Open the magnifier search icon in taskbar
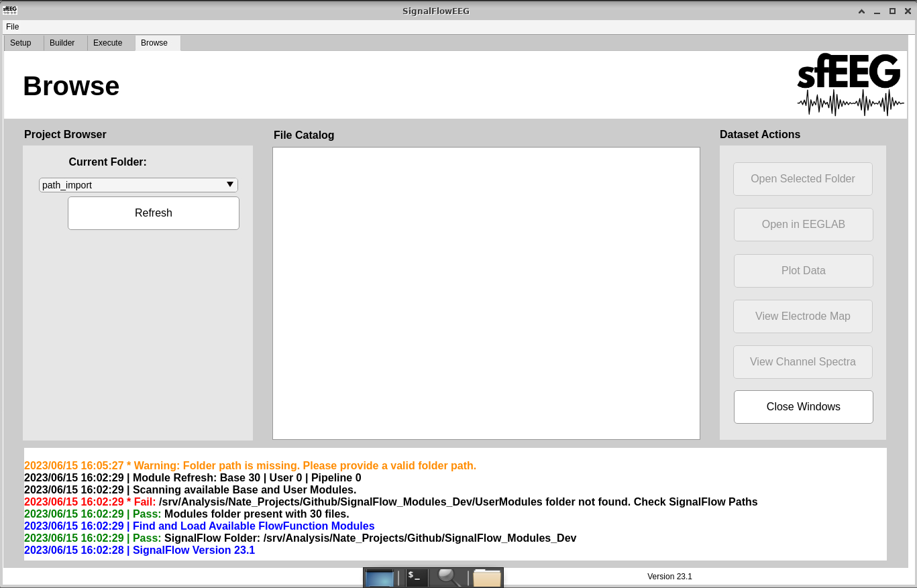917x588 pixels. [x=449, y=577]
